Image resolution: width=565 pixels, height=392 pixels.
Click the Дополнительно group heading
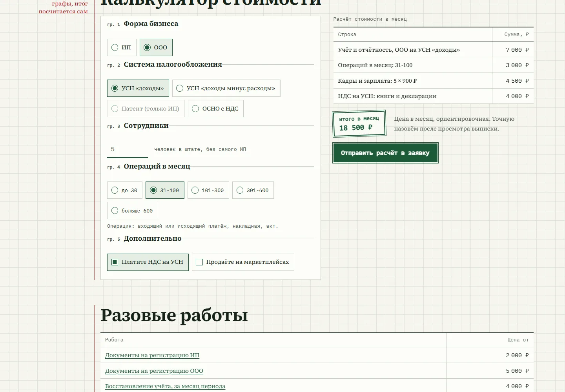153,238
